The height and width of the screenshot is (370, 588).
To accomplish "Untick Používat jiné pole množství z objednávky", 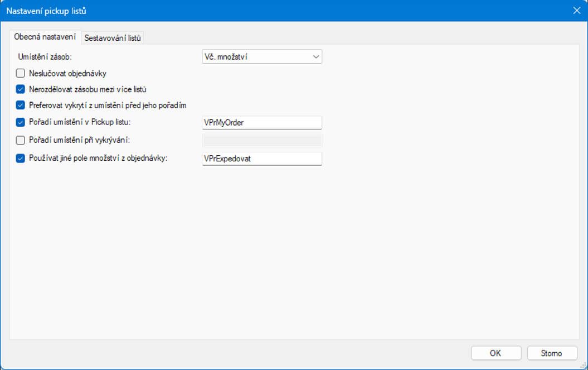I will click(x=21, y=158).
